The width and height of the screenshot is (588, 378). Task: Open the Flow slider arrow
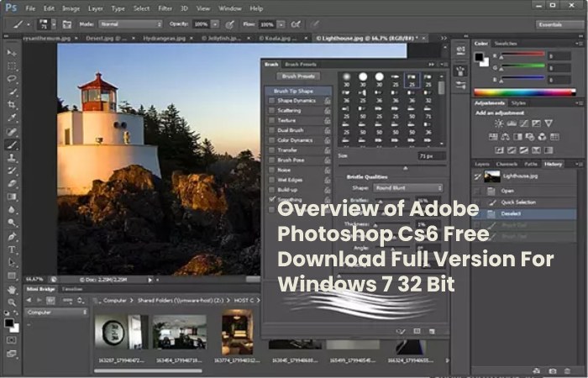pos(281,24)
